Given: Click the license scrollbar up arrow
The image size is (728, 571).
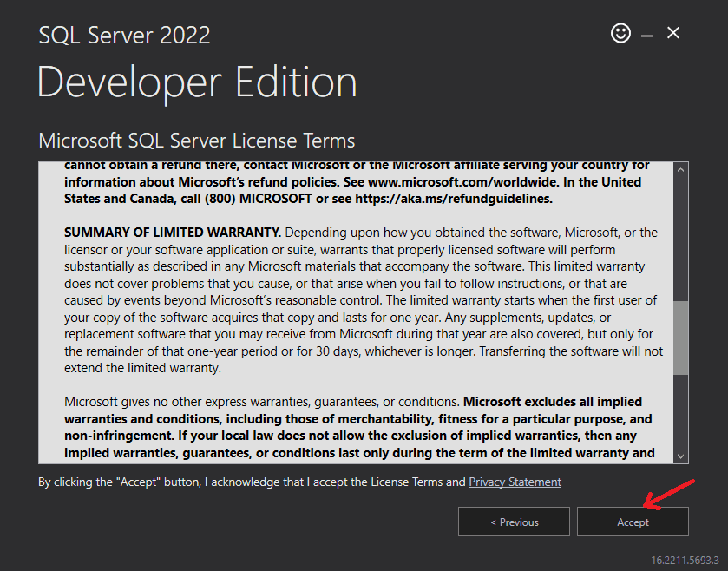Looking at the screenshot, I should pos(681,169).
